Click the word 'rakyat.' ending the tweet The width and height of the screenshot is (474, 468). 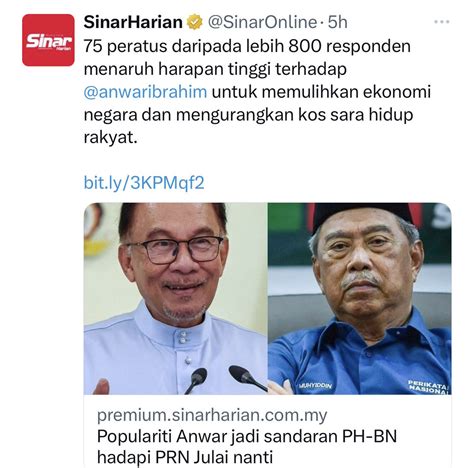click(x=110, y=137)
